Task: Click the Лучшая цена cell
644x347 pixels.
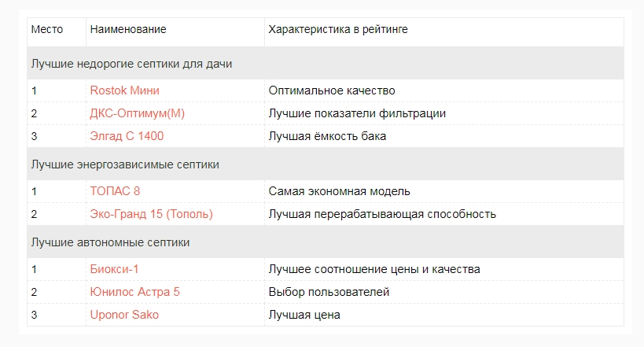Action: coord(304,315)
